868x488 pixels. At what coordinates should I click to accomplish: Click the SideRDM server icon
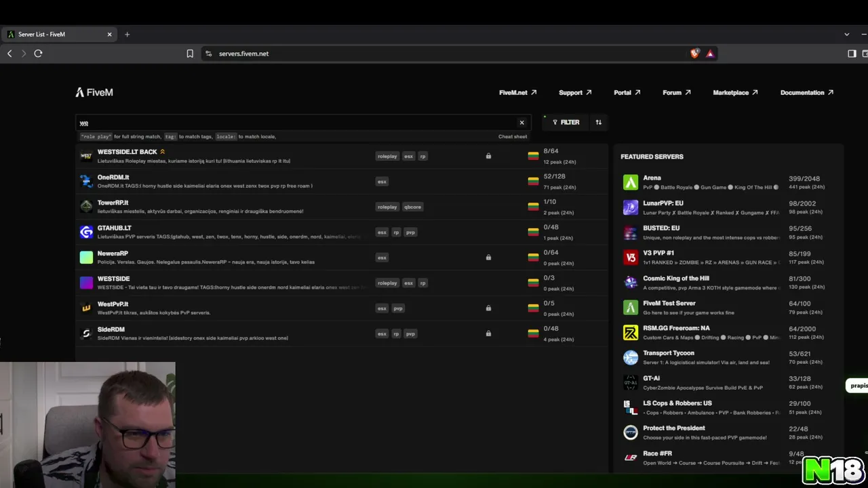[86, 333]
